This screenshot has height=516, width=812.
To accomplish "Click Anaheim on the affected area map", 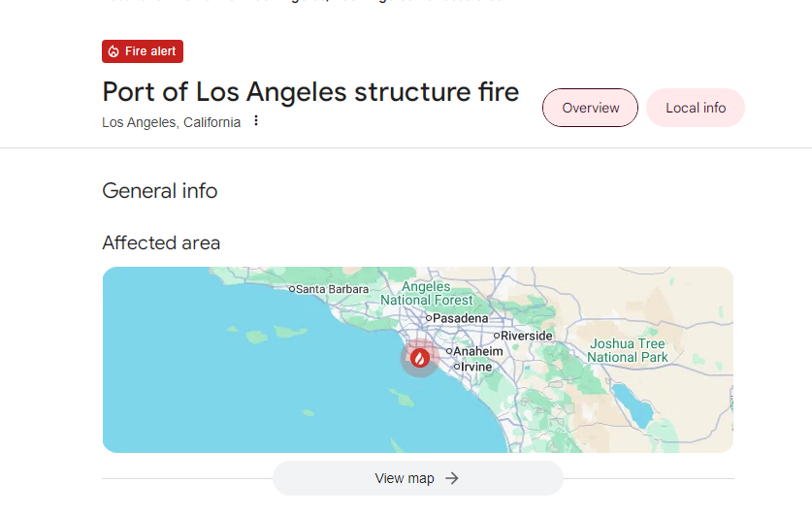I will point(479,351).
